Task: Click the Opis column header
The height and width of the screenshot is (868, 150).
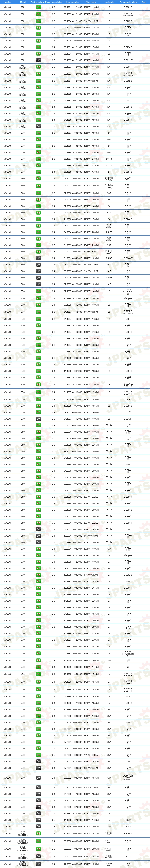Action: (x=144, y=2)
